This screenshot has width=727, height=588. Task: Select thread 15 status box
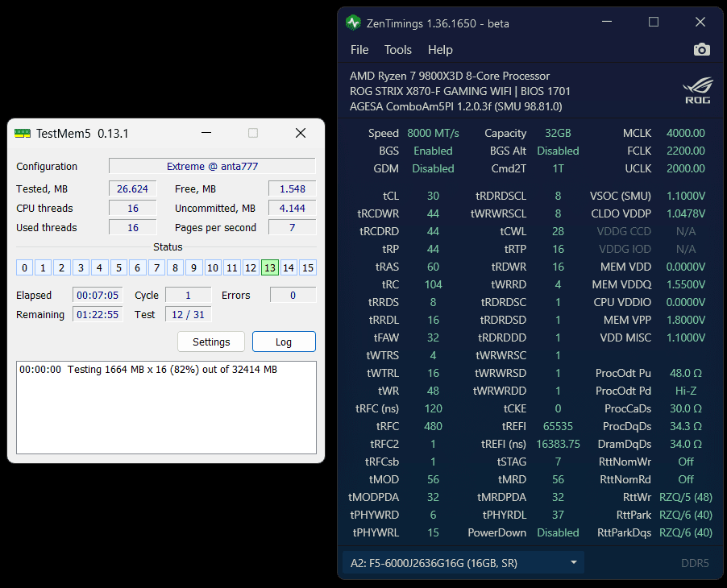(308, 267)
